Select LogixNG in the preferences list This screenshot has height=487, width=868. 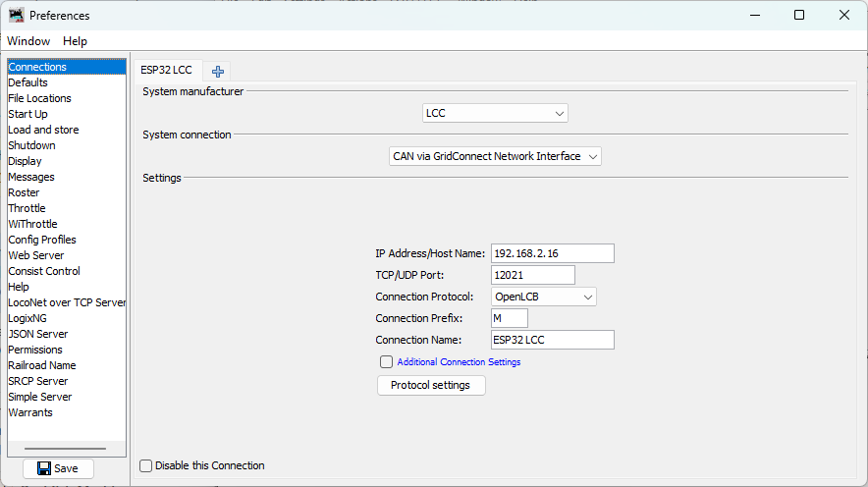coord(67,319)
